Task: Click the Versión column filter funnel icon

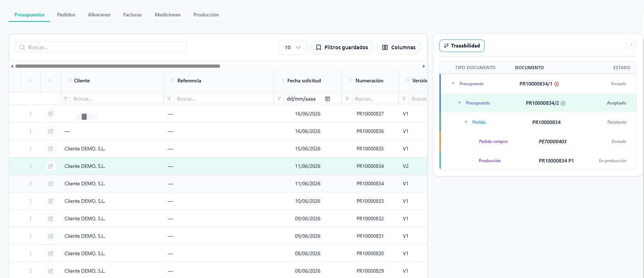Action: coord(404,99)
